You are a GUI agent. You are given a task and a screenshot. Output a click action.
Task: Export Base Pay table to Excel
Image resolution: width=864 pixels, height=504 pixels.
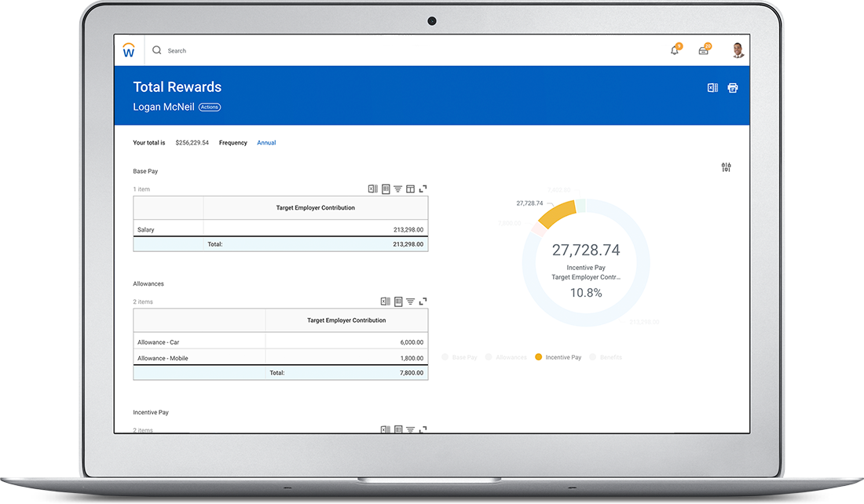373,189
